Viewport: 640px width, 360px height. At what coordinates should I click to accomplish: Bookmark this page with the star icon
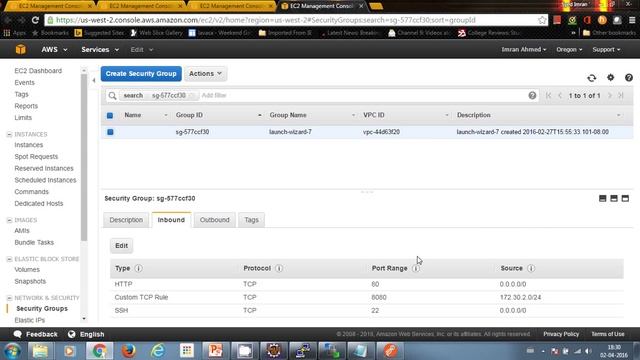pyautogui.click(x=542, y=20)
